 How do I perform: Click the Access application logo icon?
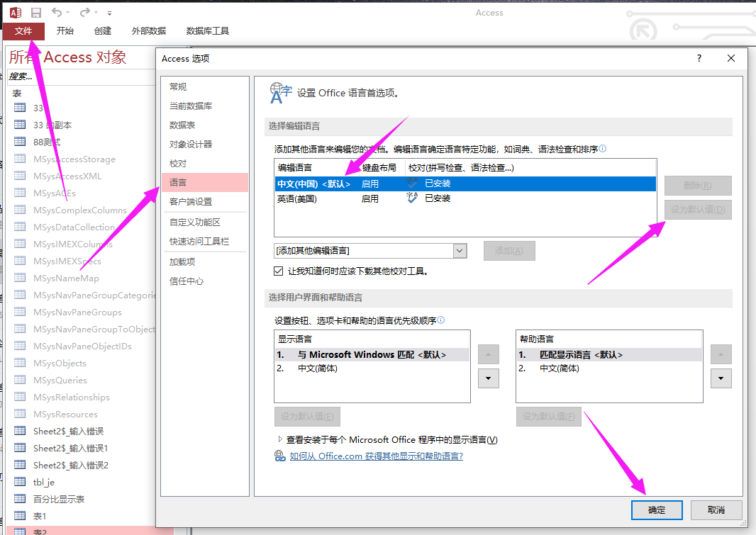(x=16, y=13)
